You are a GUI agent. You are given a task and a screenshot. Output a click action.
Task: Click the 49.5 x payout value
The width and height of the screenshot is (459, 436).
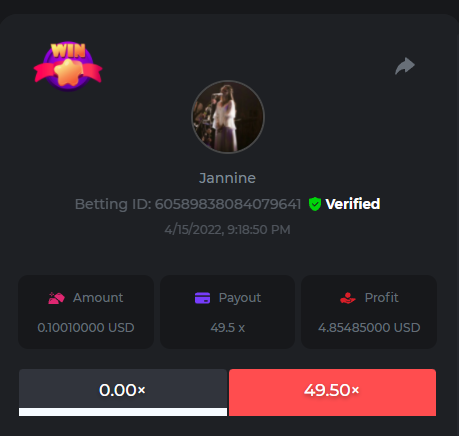click(x=228, y=328)
